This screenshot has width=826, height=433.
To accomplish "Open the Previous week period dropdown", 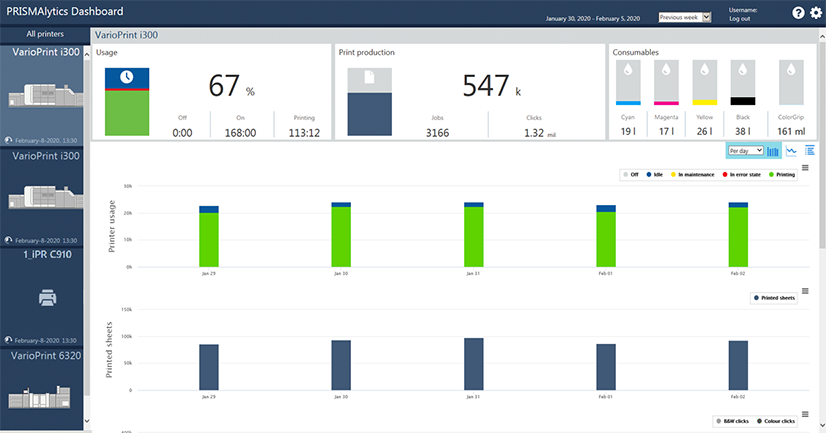I will 684,17.
